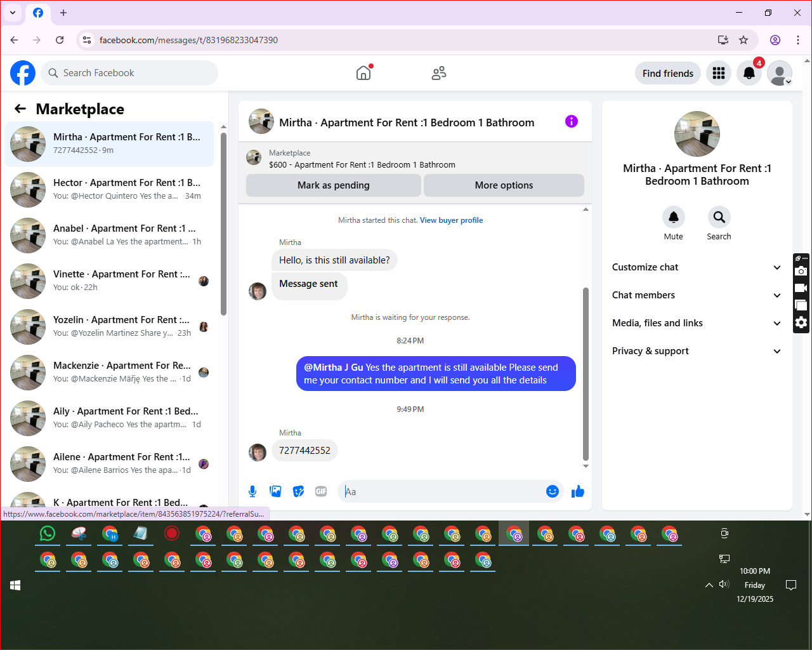812x650 pixels.
Task: Open the Mirtha conversation in the list
Action: tap(110, 144)
